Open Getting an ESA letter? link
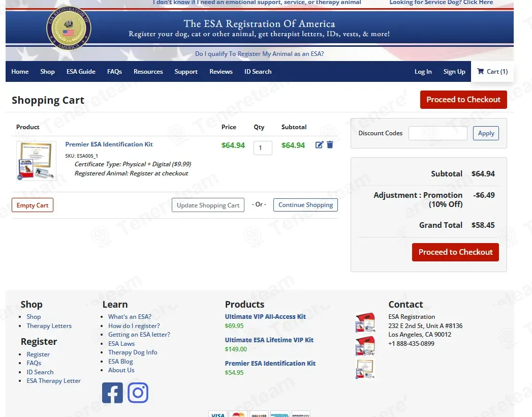 pos(139,335)
